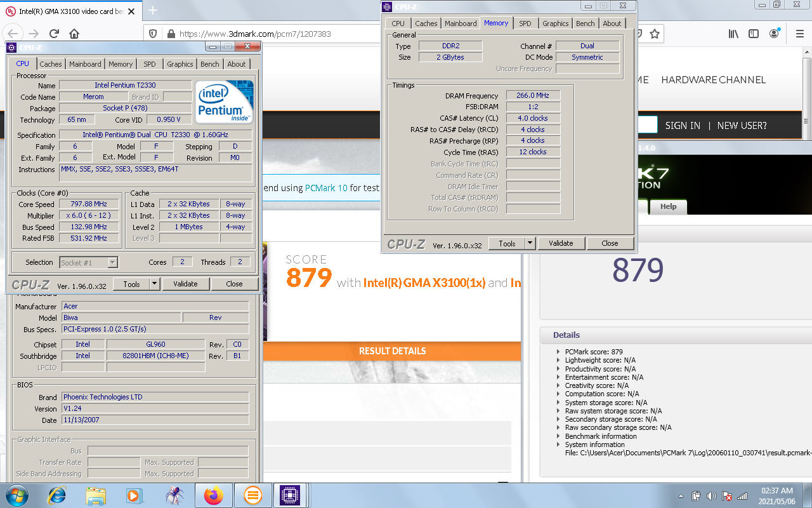Open the Windows Start menu
The width and height of the screenshot is (812, 508).
(17, 495)
